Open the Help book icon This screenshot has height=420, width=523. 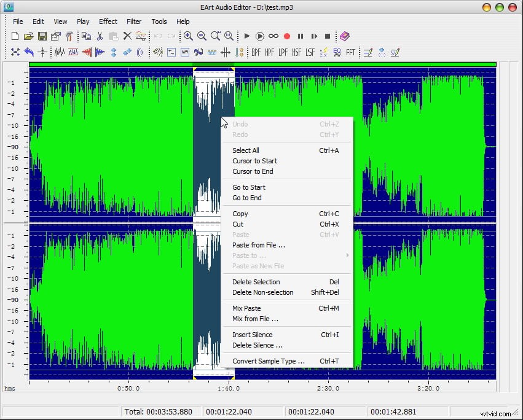[x=344, y=36]
